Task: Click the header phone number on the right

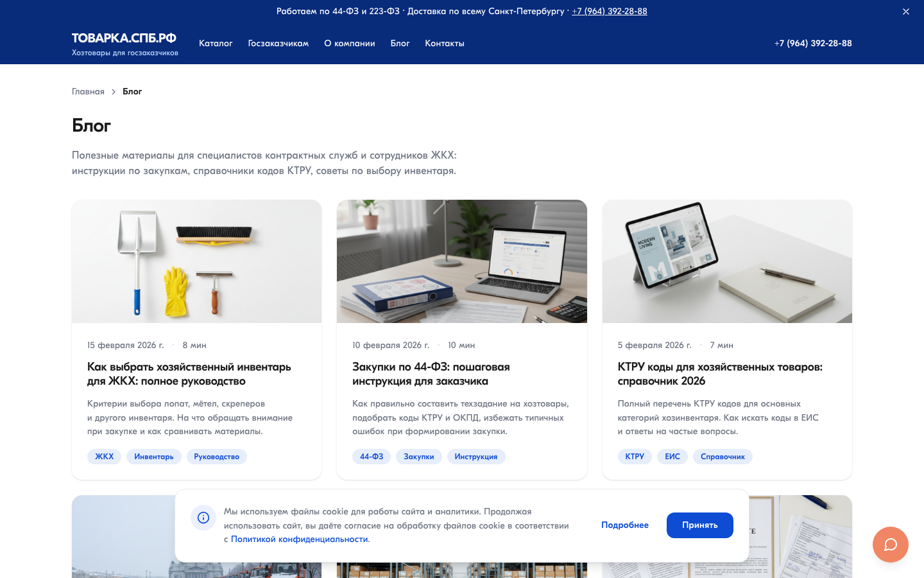Action: click(812, 44)
